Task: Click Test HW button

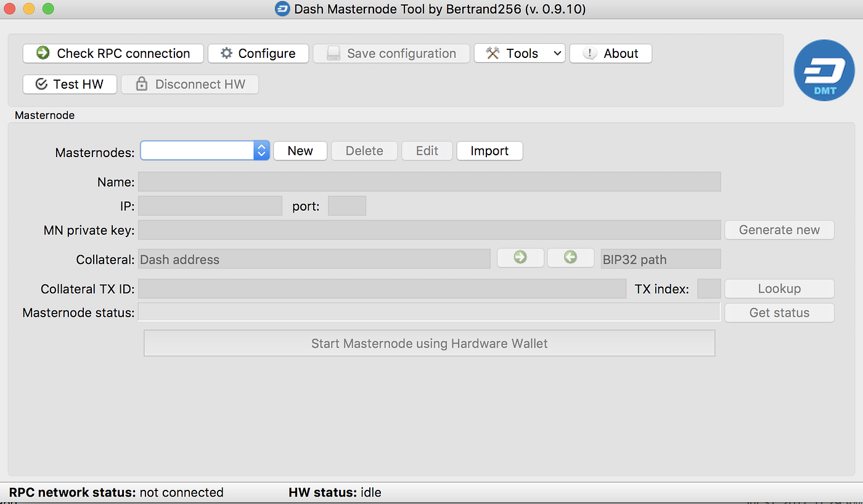Action: (70, 84)
